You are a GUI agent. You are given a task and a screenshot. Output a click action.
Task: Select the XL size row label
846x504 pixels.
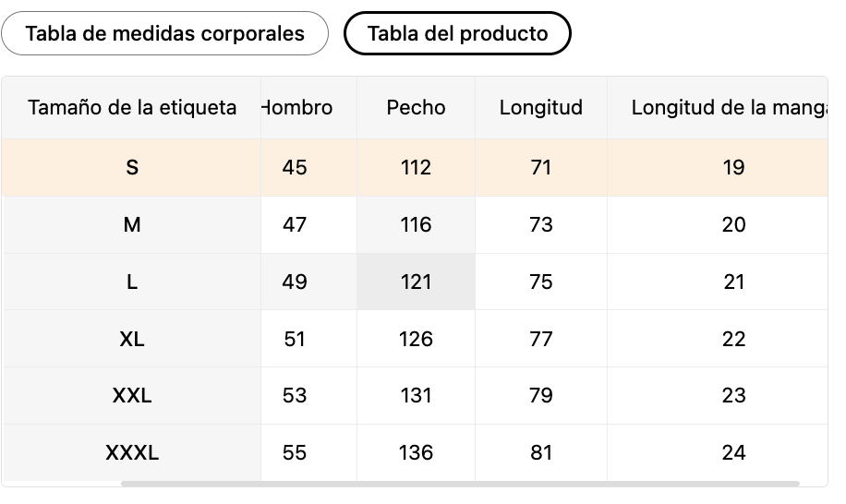(132, 340)
